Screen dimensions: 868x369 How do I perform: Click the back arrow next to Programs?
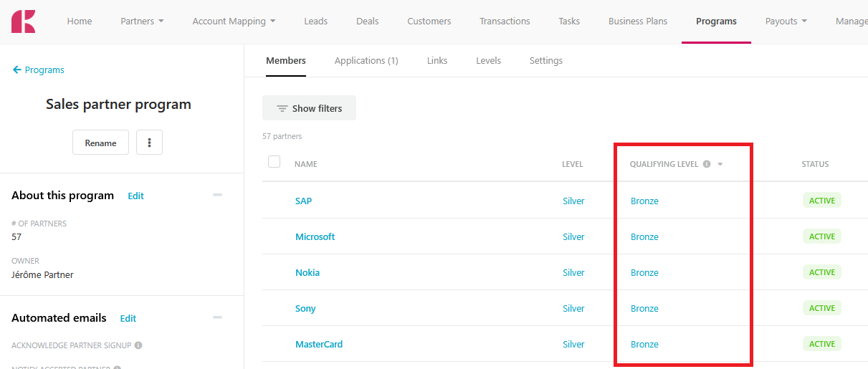tap(16, 70)
